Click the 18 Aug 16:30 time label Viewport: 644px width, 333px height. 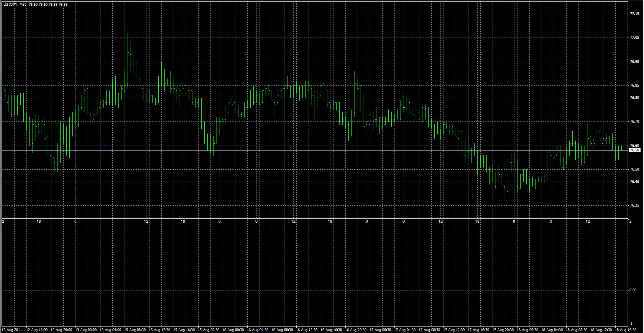click(x=626, y=330)
